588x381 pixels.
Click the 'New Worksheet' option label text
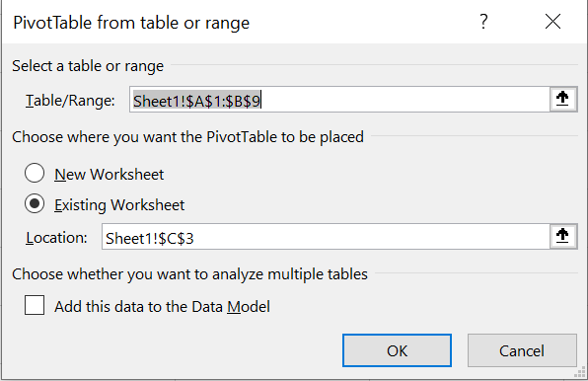[x=110, y=175]
